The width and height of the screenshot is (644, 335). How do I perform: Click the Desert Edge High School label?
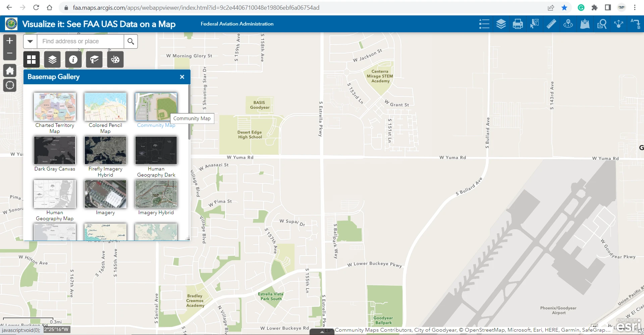(250, 135)
